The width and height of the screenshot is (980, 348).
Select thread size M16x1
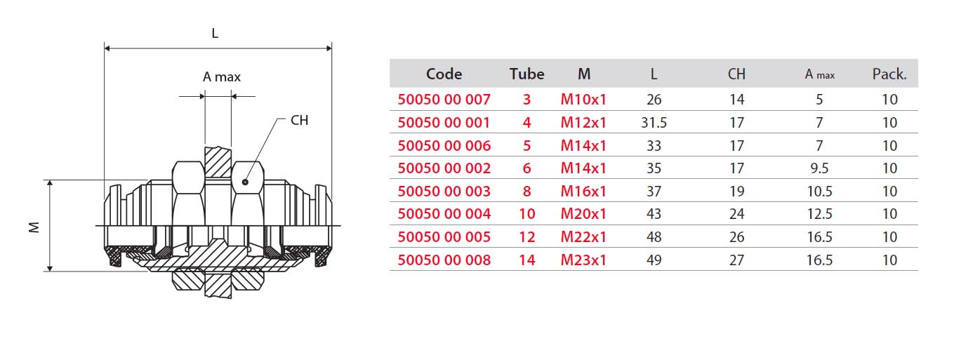(x=583, y=192)
